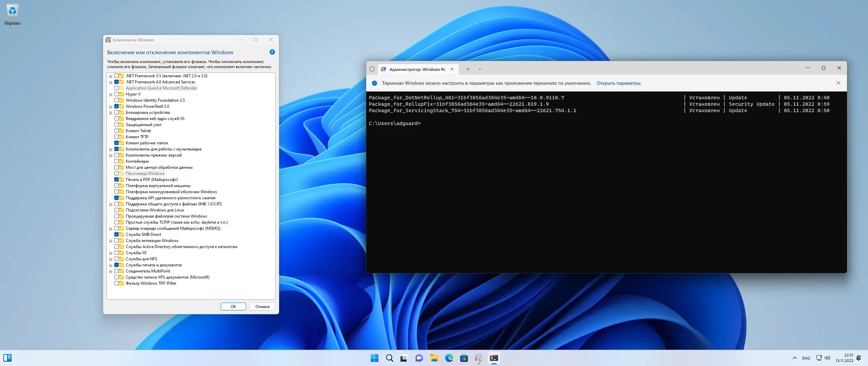
Task: Open terminal profiles dropdown chevron
Action: [479, 69]
